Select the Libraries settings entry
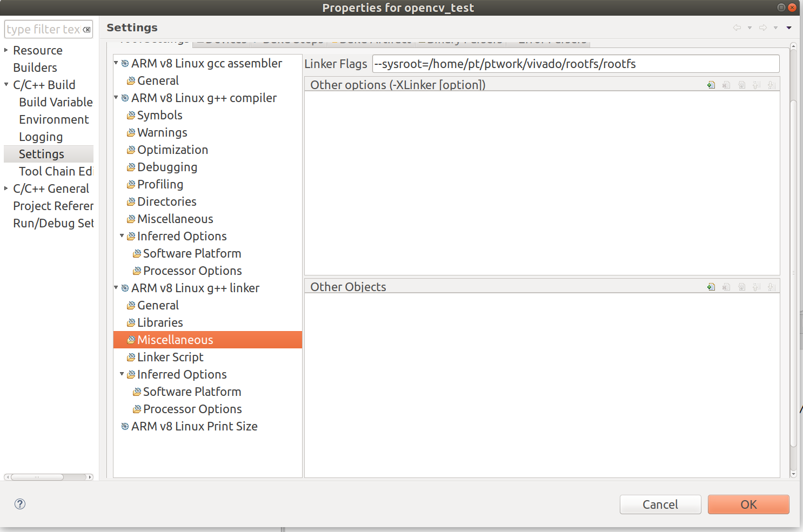Viewport: 803px width, 532px height. pos(160,322)
